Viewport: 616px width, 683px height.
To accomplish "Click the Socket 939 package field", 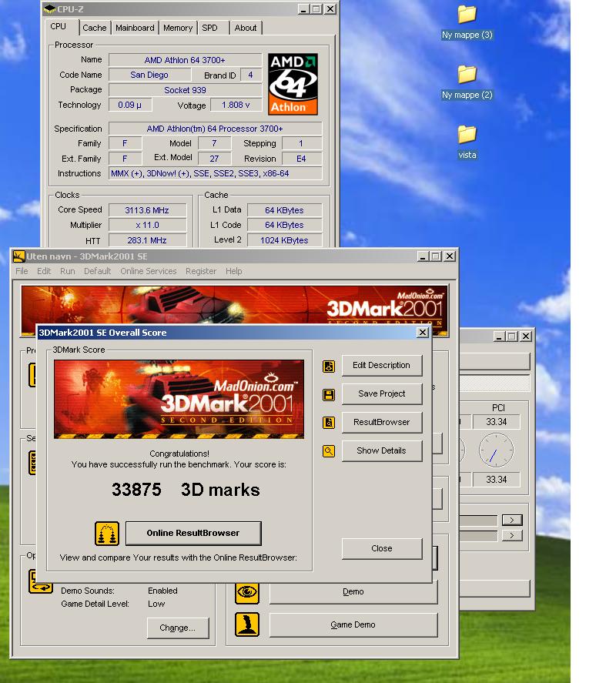I will click(185, 90).
